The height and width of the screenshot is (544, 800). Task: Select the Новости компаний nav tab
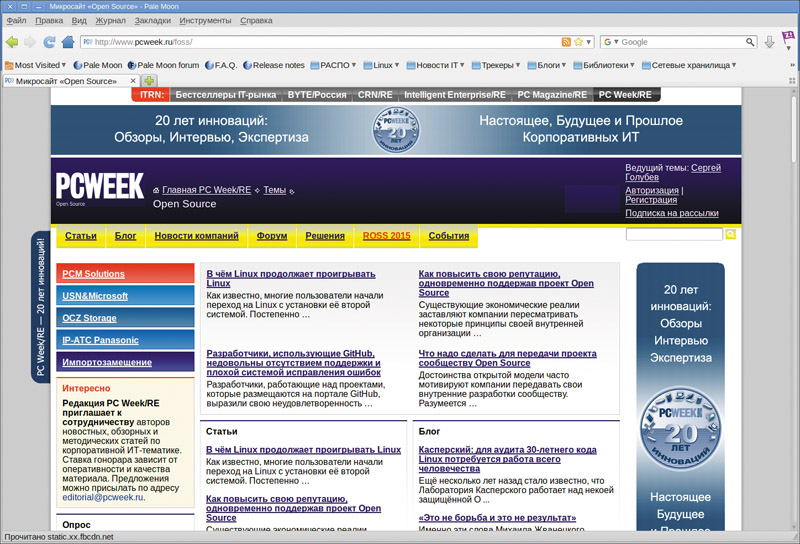click(196, 236)
